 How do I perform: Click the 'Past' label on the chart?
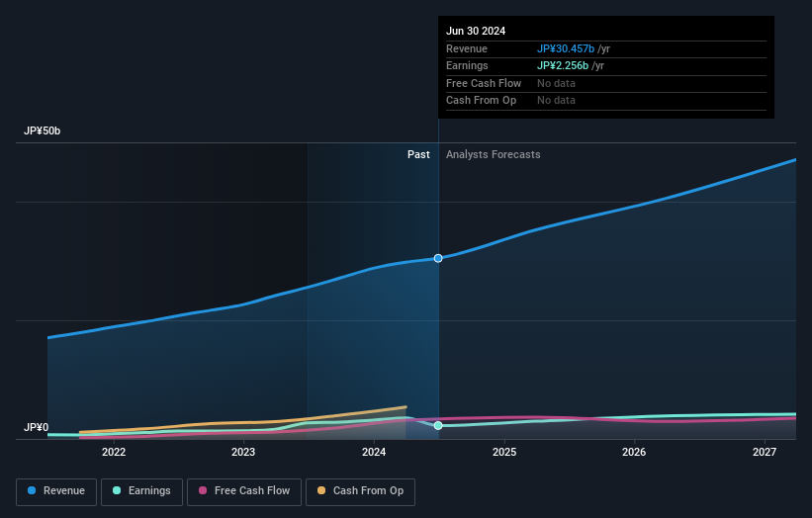pyautogui.click(x=418, y=154)
